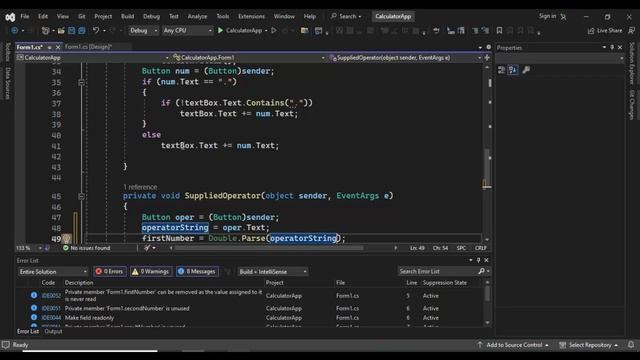Click the Description column header
This screenshot has width=640, height=360.
coord(79,283)
